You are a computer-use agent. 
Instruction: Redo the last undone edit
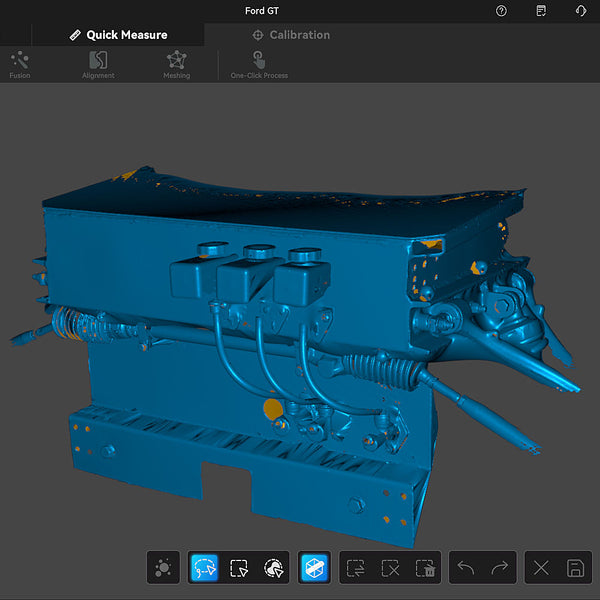pos(500,567)
